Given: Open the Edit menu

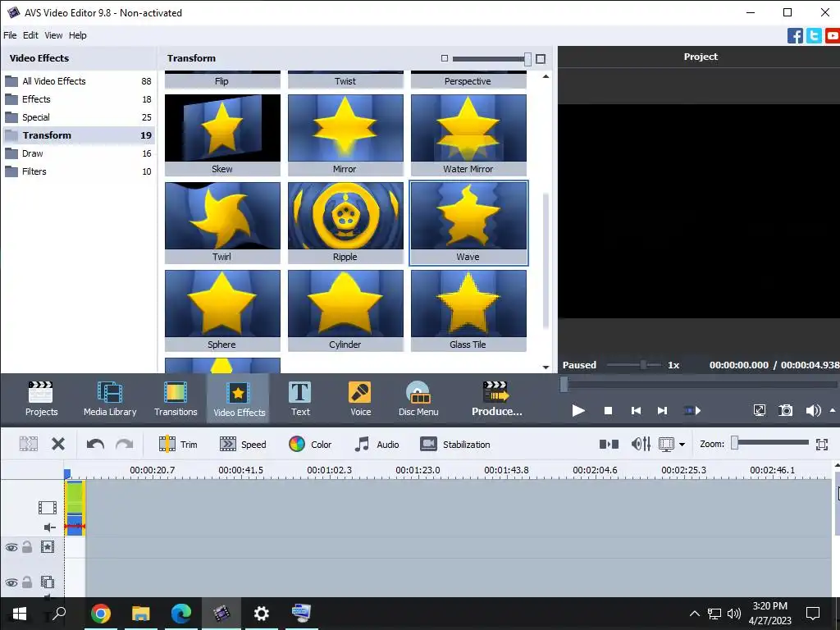Looking at the screenshot, I should coord(30,35).
